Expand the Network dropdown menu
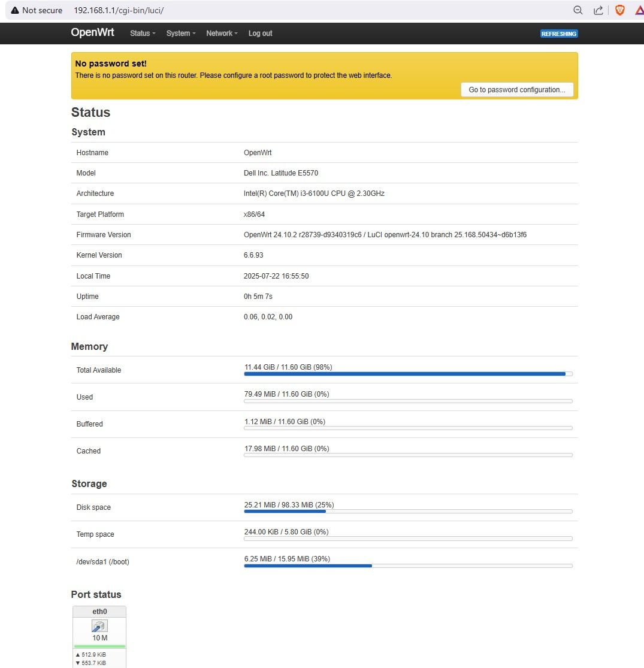Viewport: 644px width, 668px height. [x=222, y=33]
